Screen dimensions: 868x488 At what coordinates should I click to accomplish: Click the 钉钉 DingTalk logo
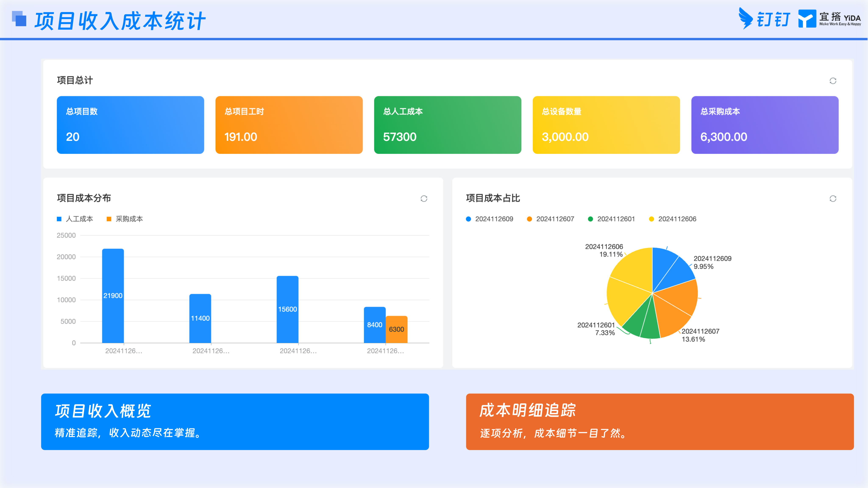pyautogui.click(x=764, y=18)
